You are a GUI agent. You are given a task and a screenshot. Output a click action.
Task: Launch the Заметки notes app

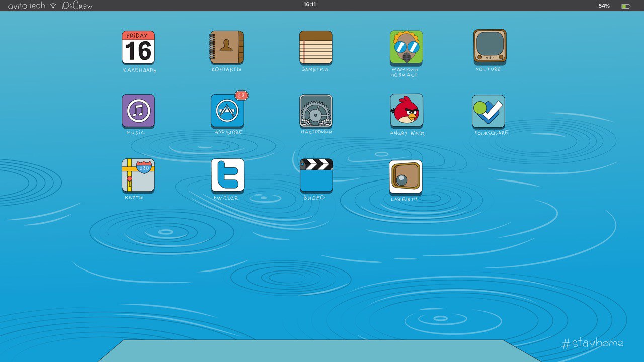316,48
